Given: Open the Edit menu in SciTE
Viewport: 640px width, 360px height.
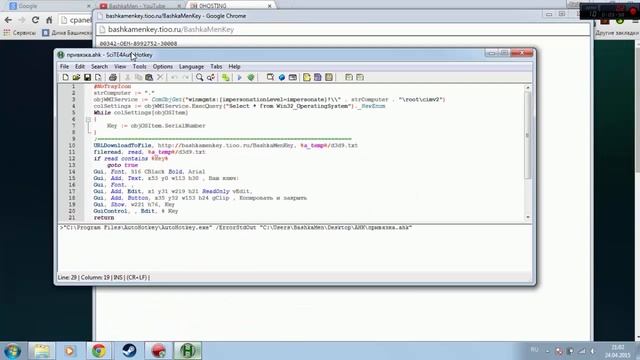Looking at the screenshot, I should pyautogui.click(x=80, y=67).
